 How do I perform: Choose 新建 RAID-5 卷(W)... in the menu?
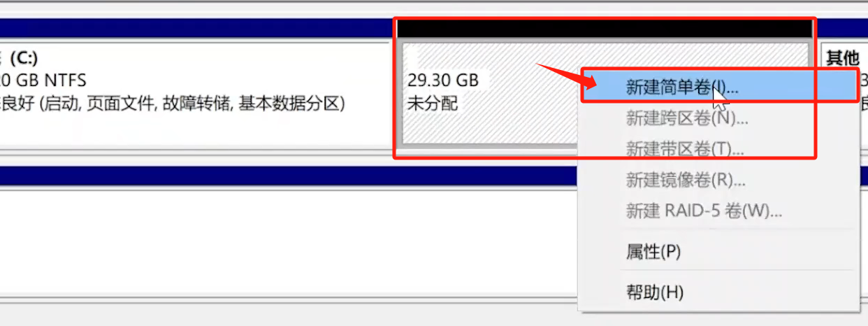704,210
